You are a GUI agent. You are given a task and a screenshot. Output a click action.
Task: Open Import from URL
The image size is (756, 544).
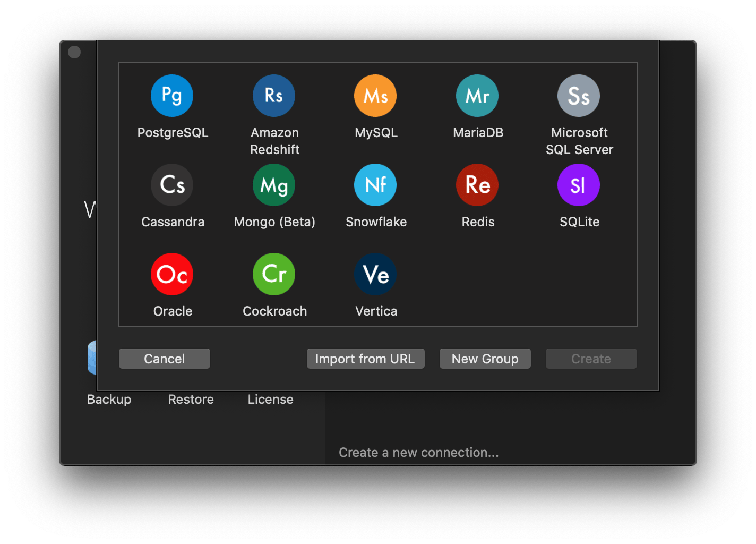click(366, 359)
